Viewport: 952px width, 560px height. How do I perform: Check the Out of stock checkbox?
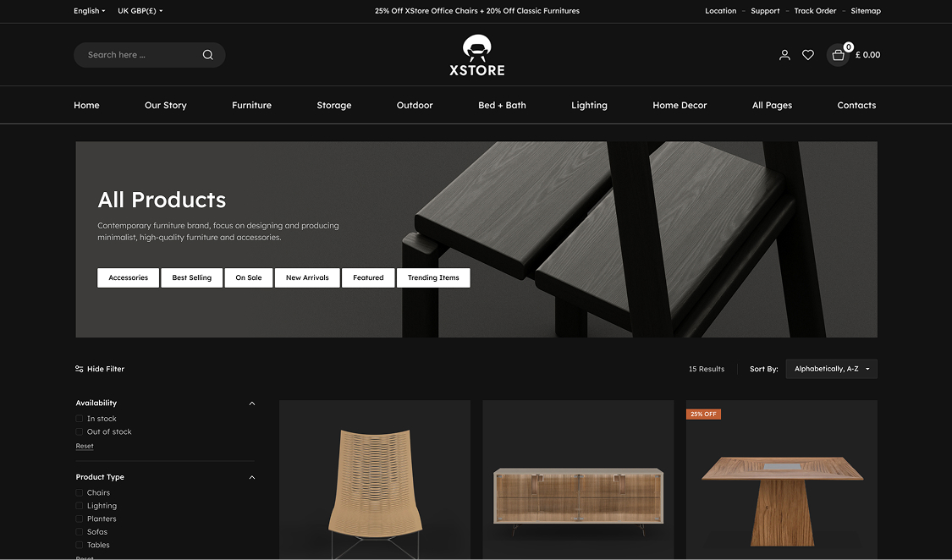pos(80,432)
